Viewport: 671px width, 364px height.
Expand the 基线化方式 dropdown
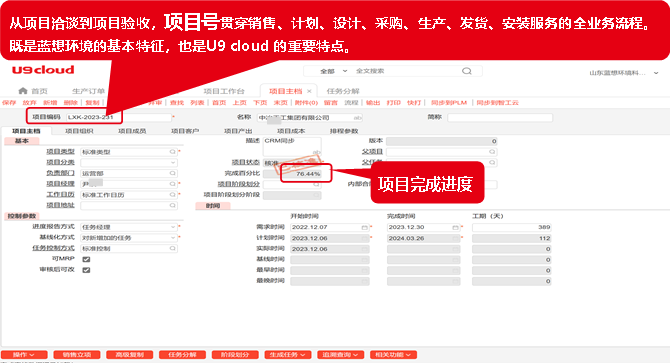point(172,238)
